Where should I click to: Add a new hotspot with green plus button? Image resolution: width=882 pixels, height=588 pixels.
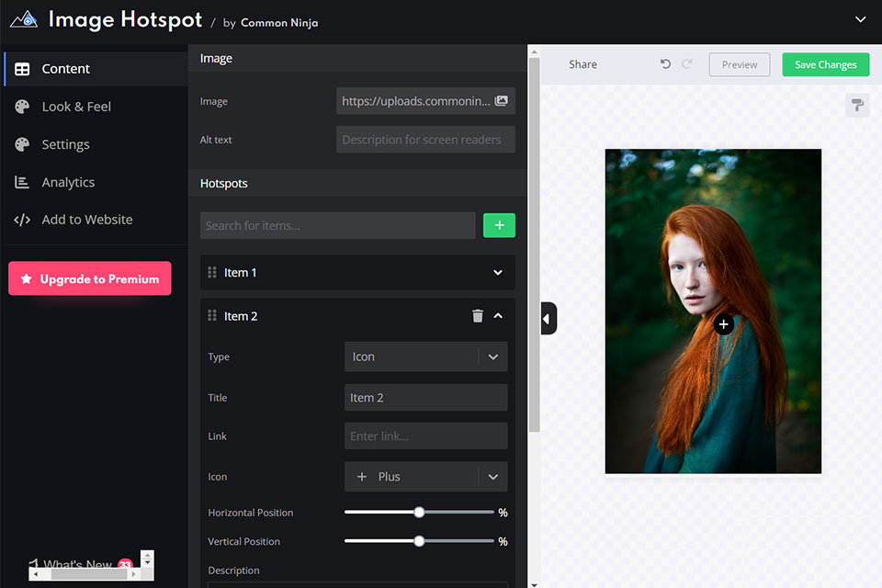(499, 225)
